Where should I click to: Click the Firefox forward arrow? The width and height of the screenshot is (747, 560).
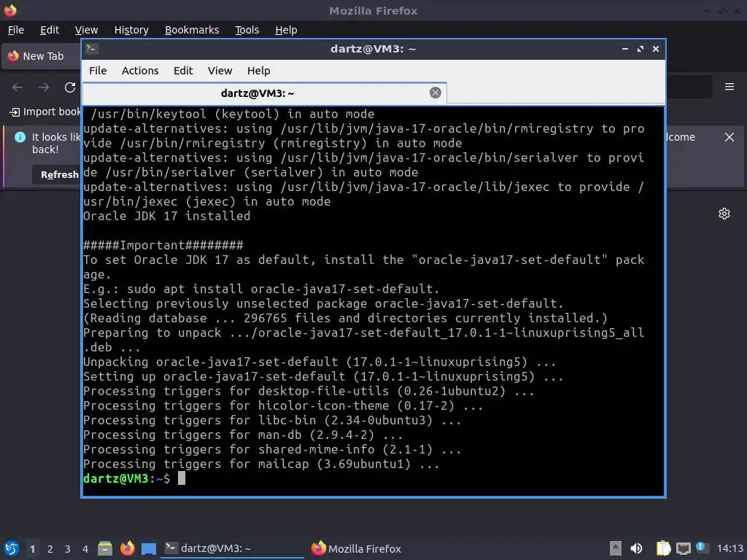44,87
